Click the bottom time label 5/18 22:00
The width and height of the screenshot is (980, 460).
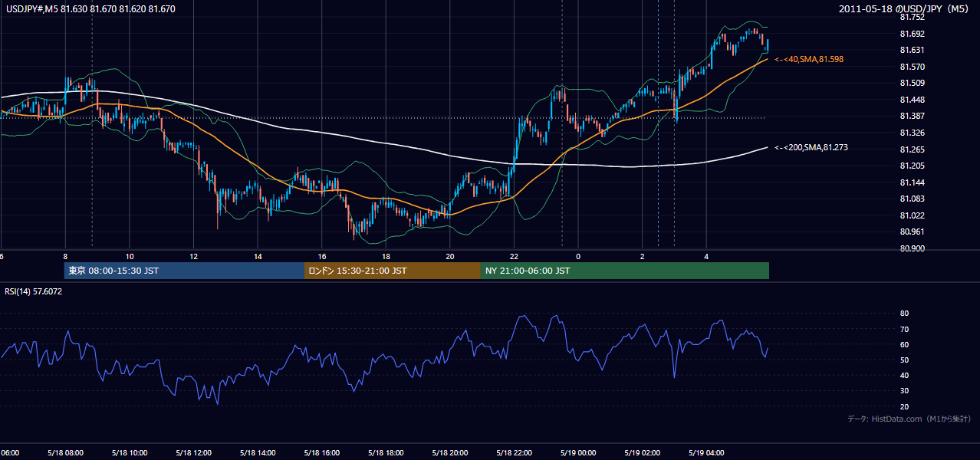tap(515, 452)
